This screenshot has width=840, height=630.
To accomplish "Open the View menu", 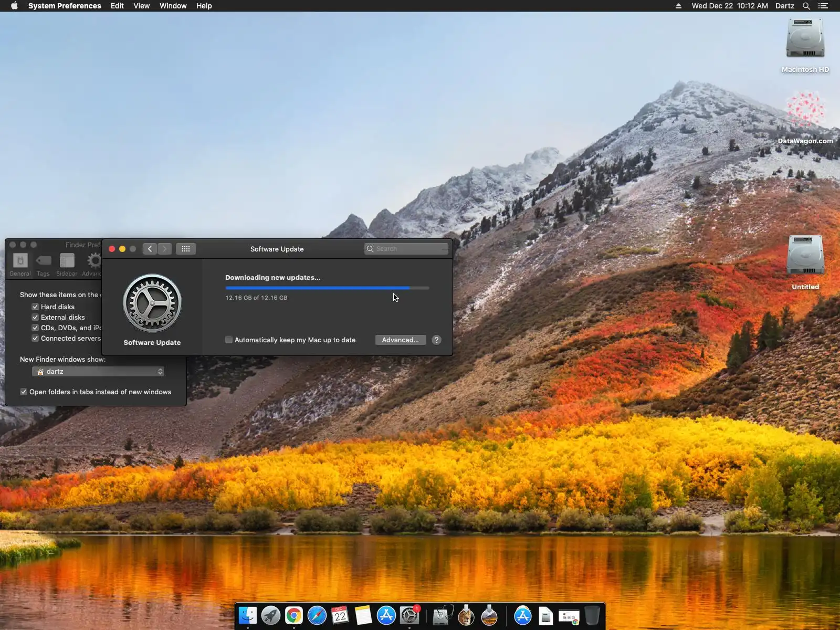I will click(142, 6).
